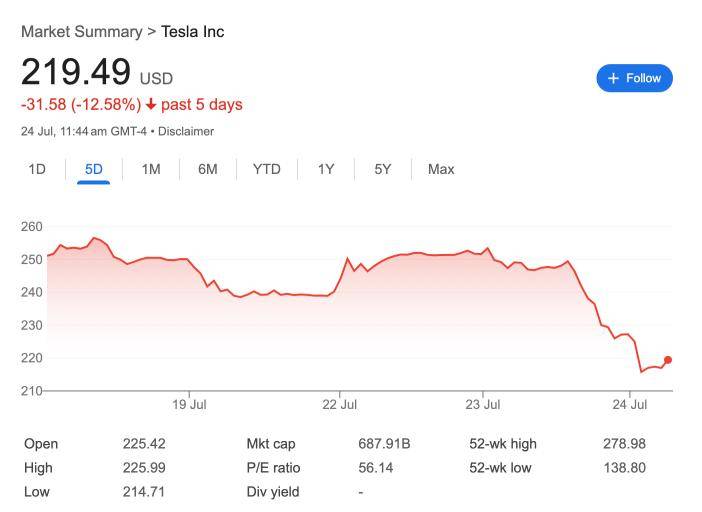Display the 5Y chart range
702x512 pixels.
pos(383,169)
